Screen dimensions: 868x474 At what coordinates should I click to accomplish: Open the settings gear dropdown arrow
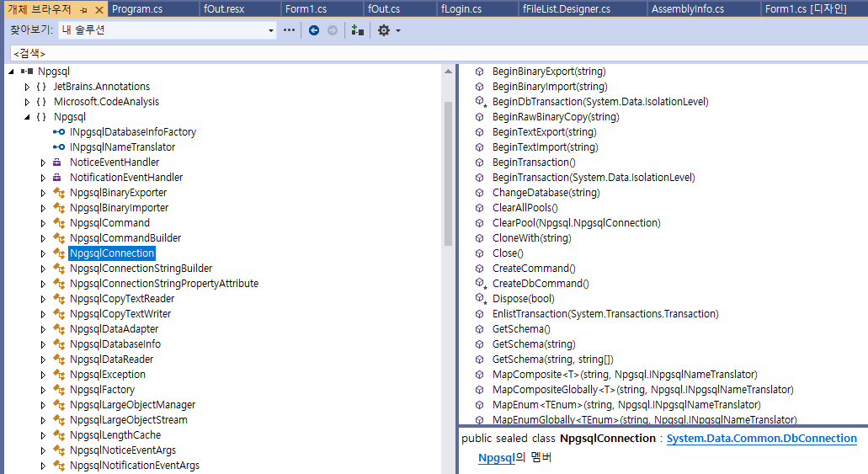point(398,31)
